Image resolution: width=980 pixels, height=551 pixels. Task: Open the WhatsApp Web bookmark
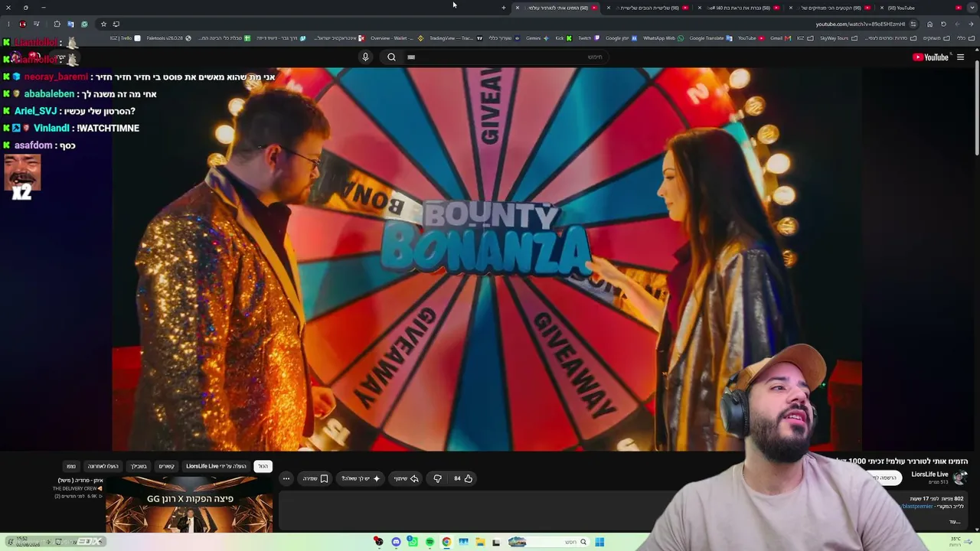(x=663, y=38)
